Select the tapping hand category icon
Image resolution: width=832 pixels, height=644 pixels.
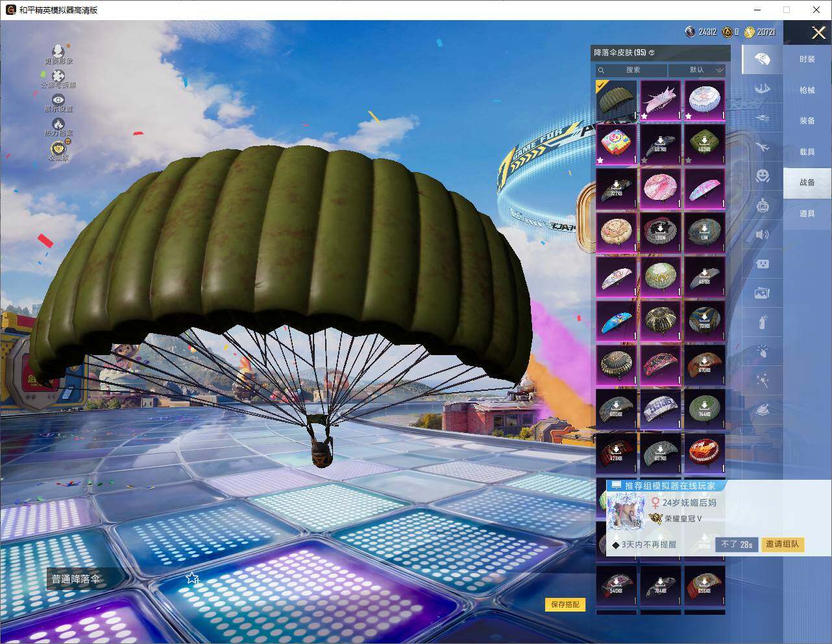coord(763,351)
